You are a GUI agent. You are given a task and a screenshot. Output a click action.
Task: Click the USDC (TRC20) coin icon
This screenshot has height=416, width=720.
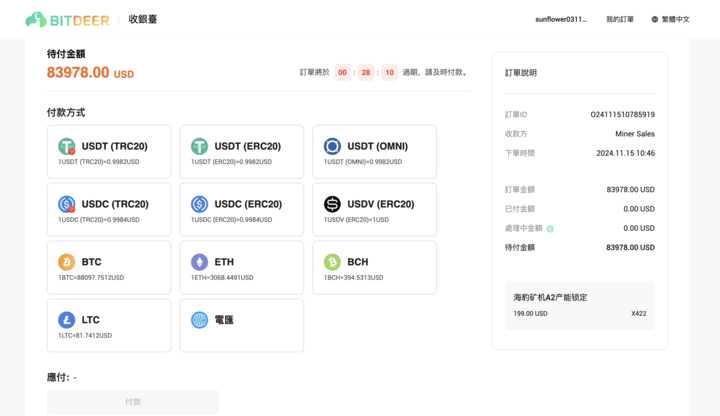pos(67,204)
